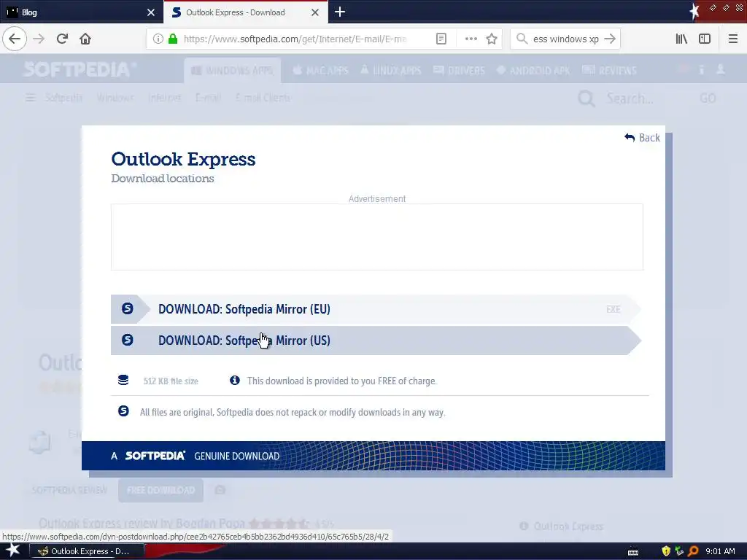Open page actions three-dot menu
Screen dimensions: 747x560
pos(471,39)
